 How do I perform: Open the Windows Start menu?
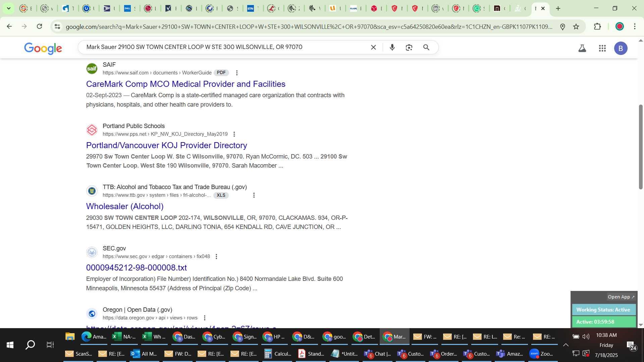click(x=10, y=345)
